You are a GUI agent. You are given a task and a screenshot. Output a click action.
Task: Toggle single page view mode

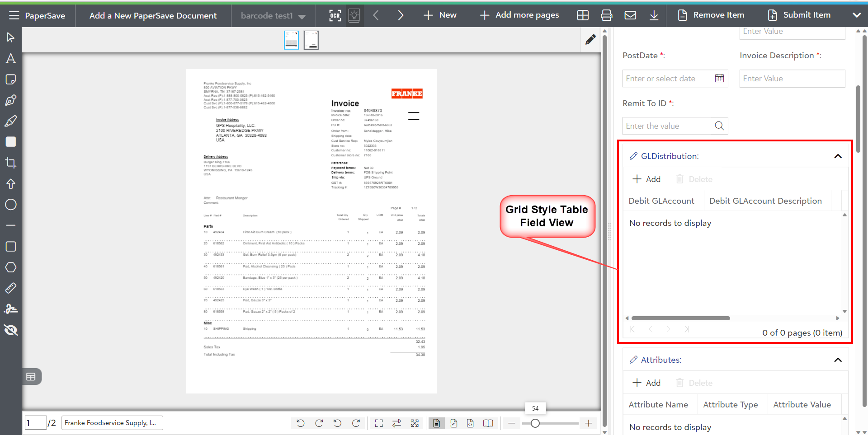(x=436, y=423)
